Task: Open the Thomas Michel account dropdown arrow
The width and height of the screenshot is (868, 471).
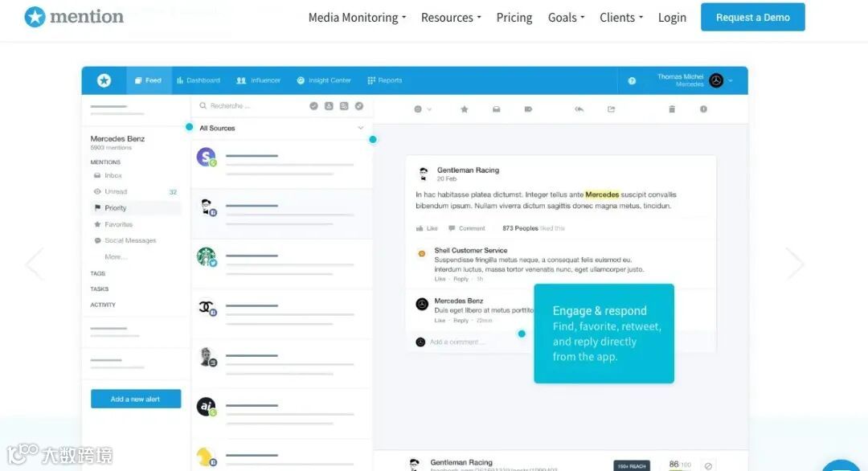Action: (731, 81)
